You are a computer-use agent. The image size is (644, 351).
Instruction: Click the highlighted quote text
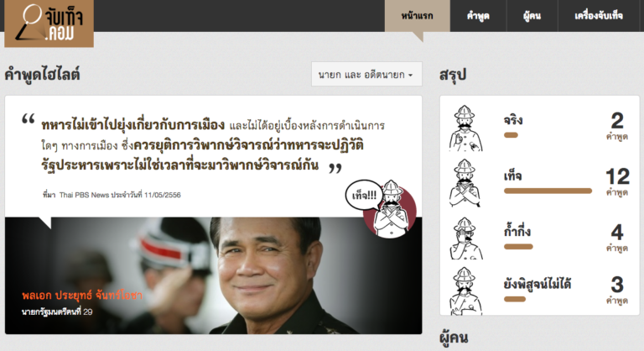(213, 144)
